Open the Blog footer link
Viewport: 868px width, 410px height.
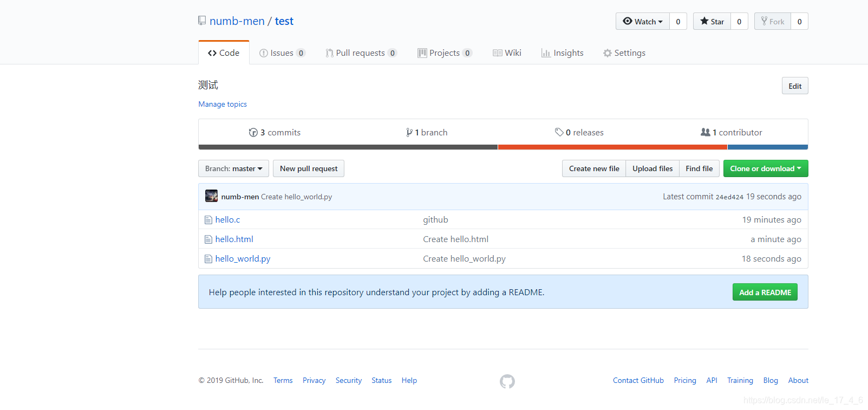(771, 380)
